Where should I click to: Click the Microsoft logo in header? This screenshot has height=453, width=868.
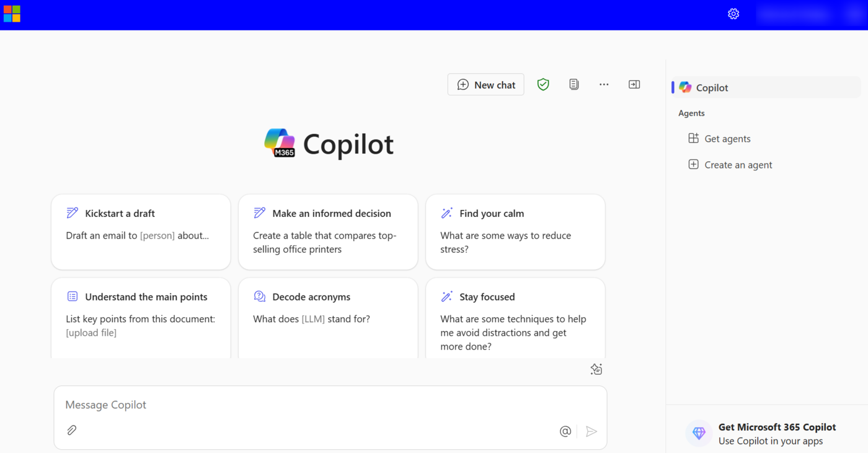12,14
